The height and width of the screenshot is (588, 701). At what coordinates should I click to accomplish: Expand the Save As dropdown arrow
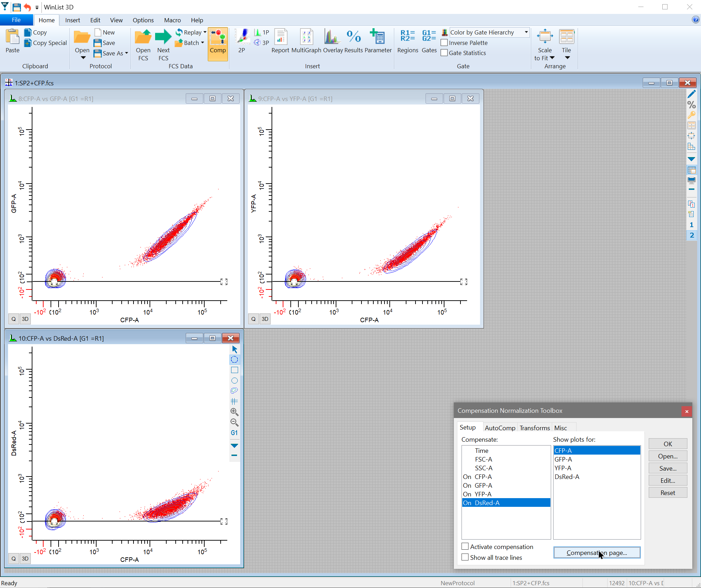[x=127, y=53]
